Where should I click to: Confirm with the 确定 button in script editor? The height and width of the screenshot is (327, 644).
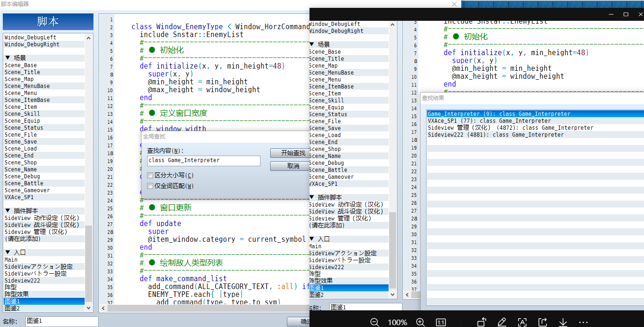[298, 321]
